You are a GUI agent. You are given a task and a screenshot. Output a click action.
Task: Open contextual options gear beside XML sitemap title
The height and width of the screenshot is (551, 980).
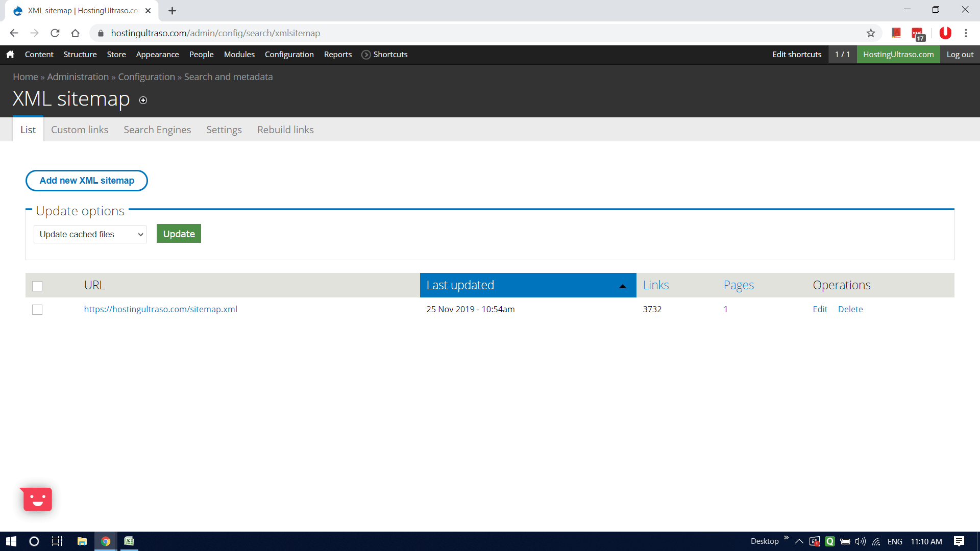143,101
